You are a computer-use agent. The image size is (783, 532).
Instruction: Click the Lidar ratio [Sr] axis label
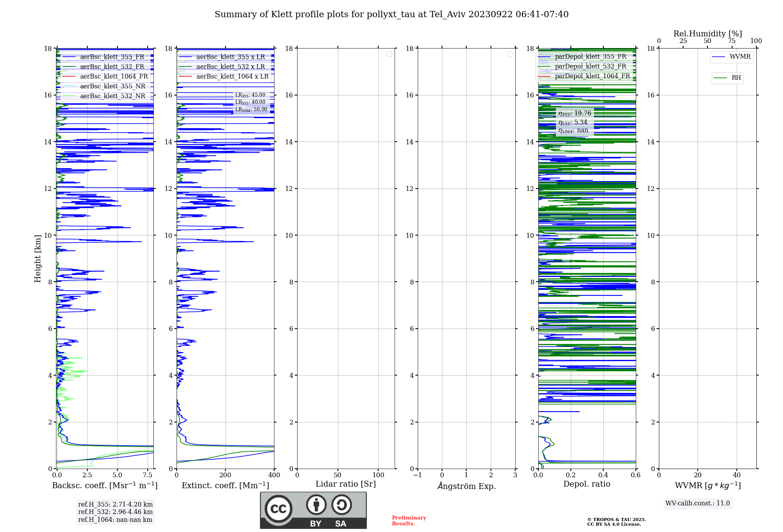coord(346,484)
